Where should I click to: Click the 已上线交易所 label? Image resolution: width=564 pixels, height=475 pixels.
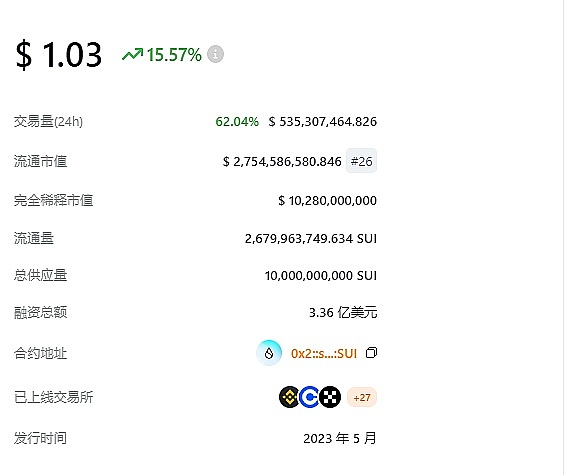click(53, 397)
